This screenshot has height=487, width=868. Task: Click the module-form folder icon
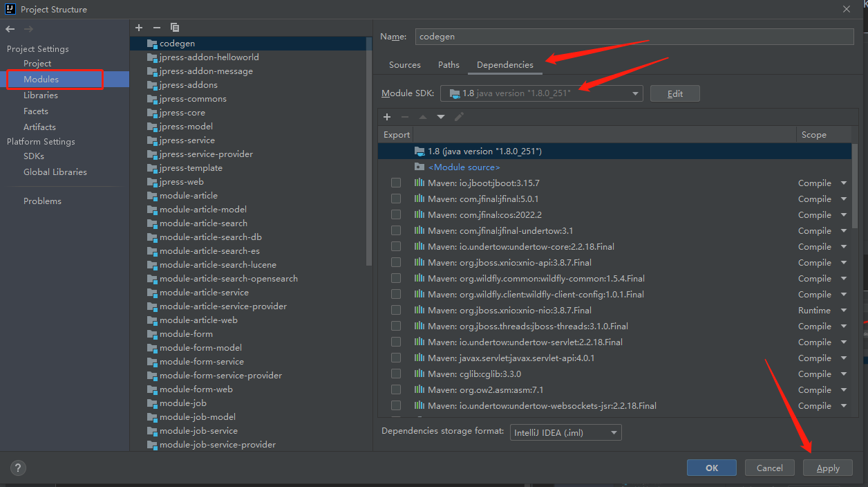[x=152, y=334]
